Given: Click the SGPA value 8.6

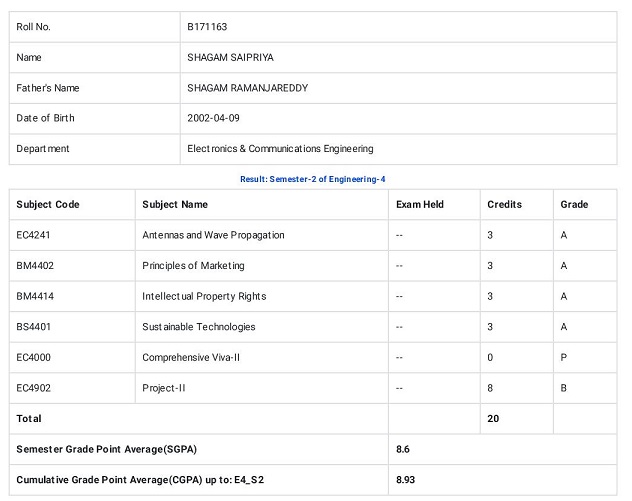Looking at the screenshot, I should click(403, 449).
